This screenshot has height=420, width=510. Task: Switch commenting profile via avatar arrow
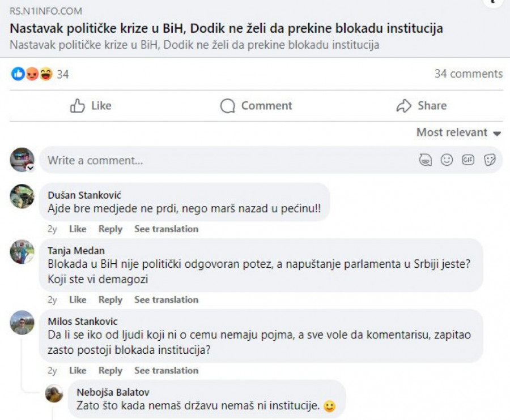point(30,168)
